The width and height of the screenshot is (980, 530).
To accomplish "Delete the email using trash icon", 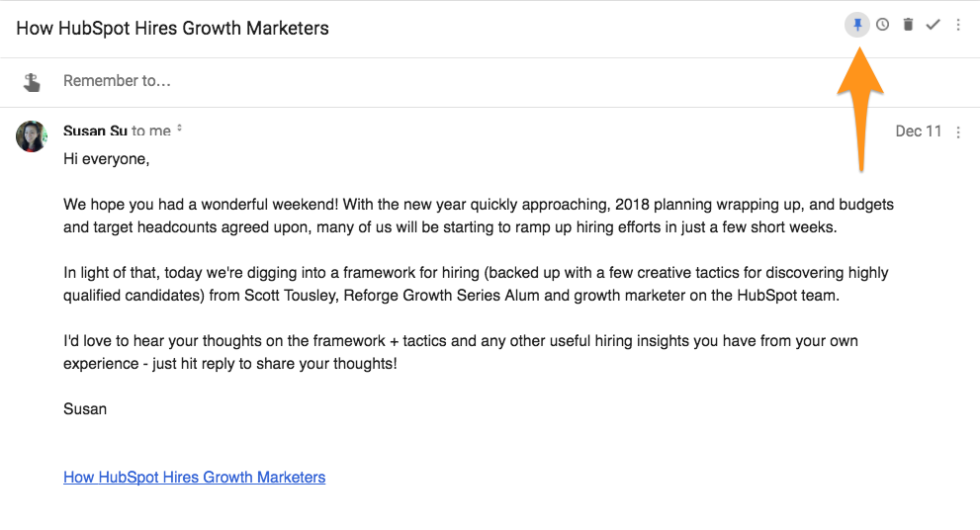I will point(908,25).
